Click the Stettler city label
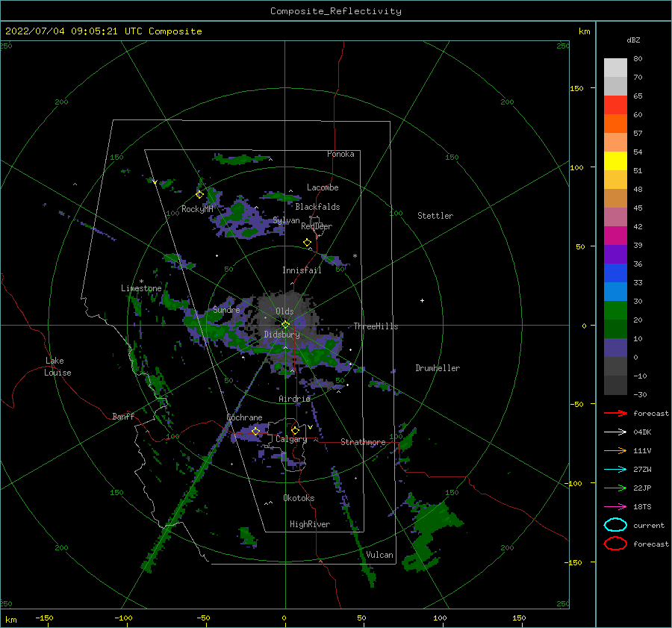The image size is (672, 628). [435, 216]
